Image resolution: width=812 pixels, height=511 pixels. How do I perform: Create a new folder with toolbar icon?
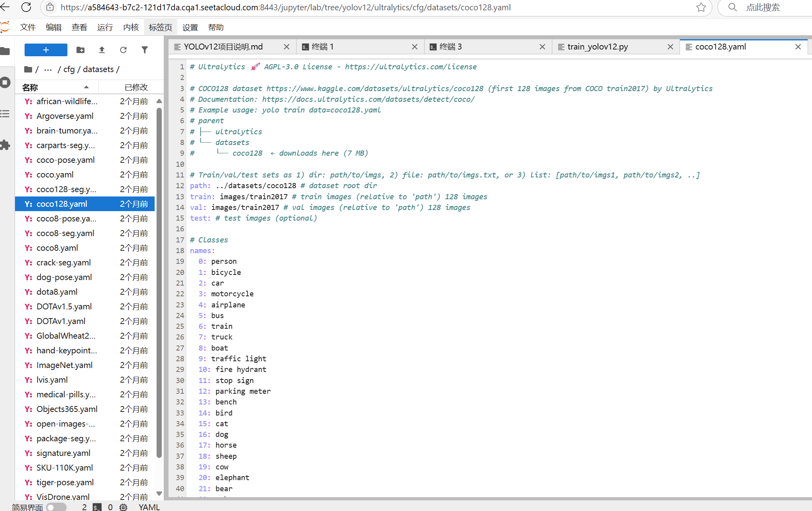tap(80, 50)
